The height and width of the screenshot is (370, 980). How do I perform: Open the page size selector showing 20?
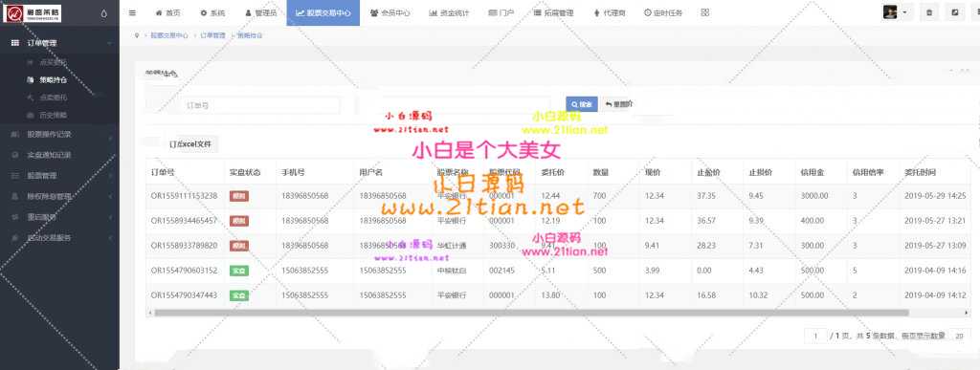coord(959,336)
